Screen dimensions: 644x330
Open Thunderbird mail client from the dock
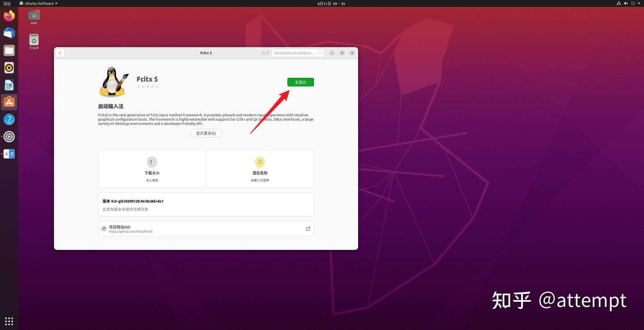click(x=9, y=33)
